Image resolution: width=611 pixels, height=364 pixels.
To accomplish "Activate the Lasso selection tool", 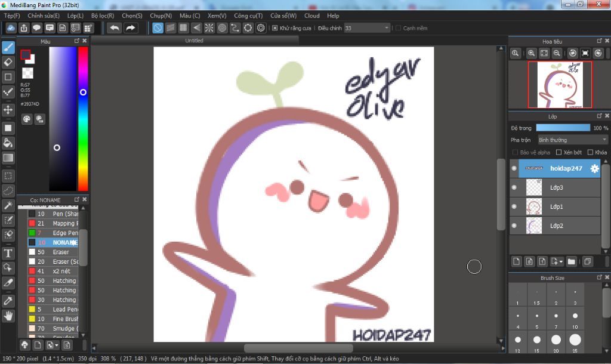I will 8,190.
